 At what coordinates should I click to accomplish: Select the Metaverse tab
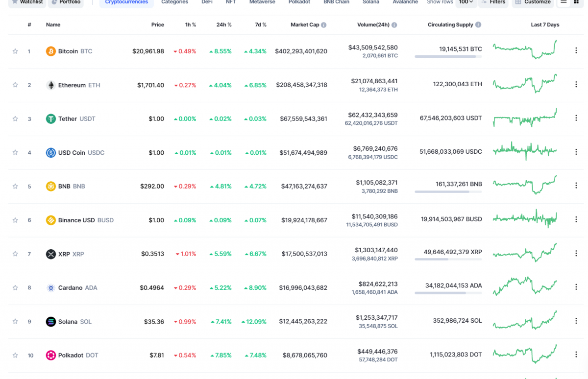[x=262, y=2]
